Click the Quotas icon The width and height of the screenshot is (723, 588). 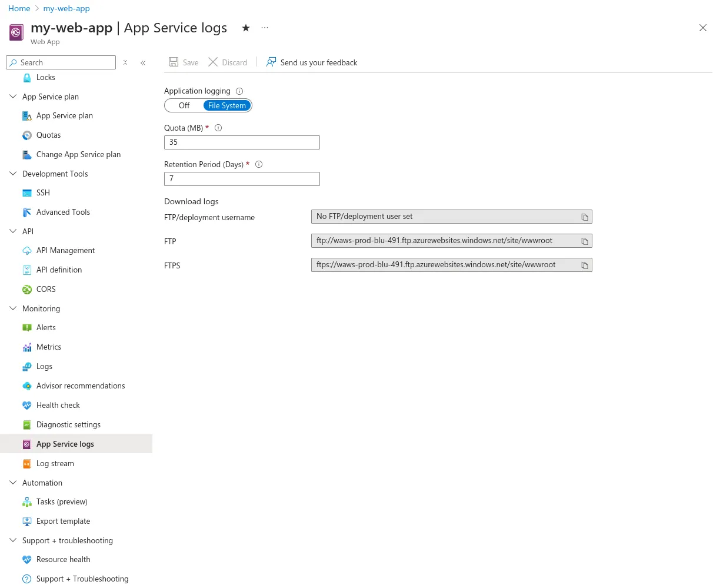tap(26, 135)
